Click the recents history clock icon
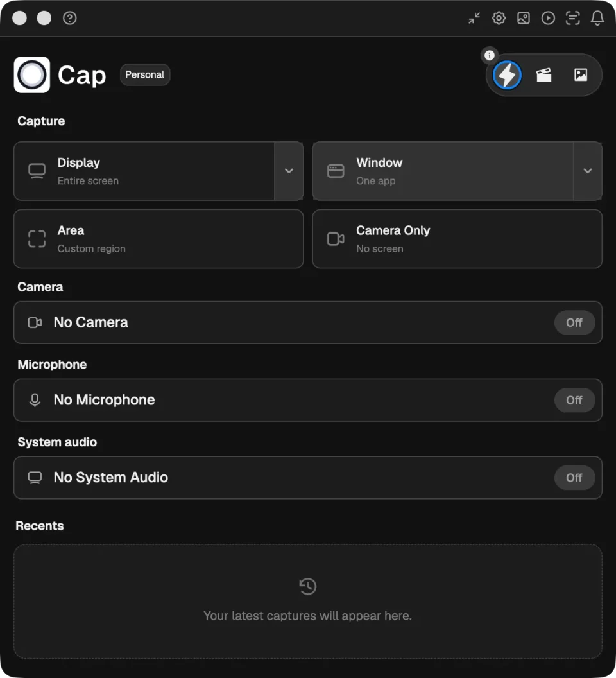Image resolution: width=616 pixels, height=678 pixels. tap(308, 586)
